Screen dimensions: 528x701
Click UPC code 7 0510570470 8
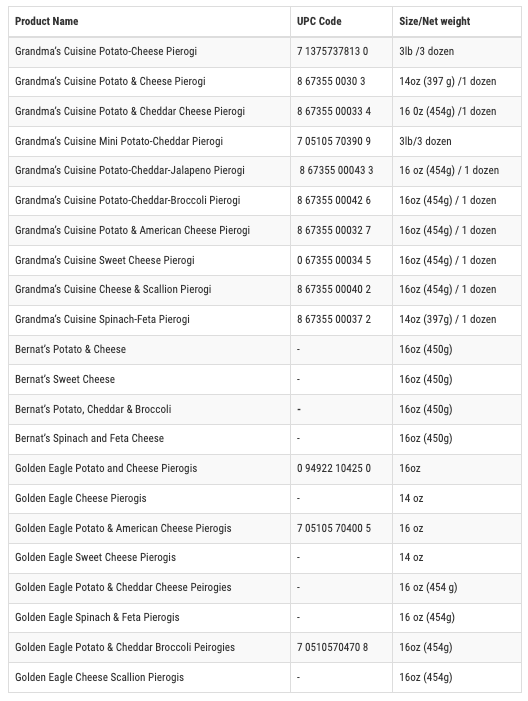coord(332,647)
